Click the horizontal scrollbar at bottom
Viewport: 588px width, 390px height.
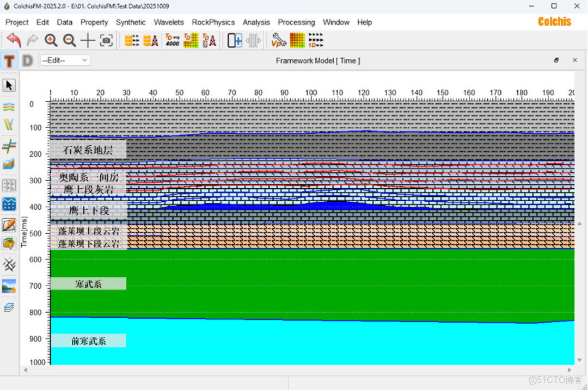pyautogui.click(x=298, y=370)
